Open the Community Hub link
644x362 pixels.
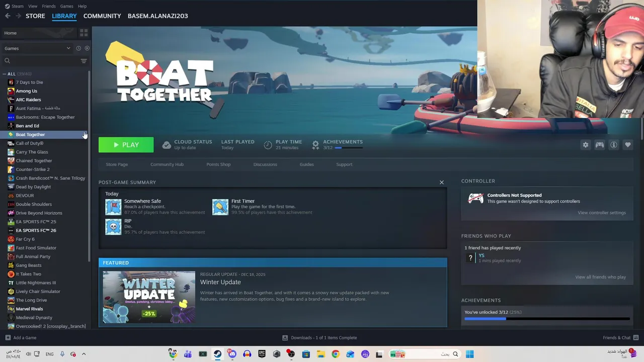[x=167, y=164]
